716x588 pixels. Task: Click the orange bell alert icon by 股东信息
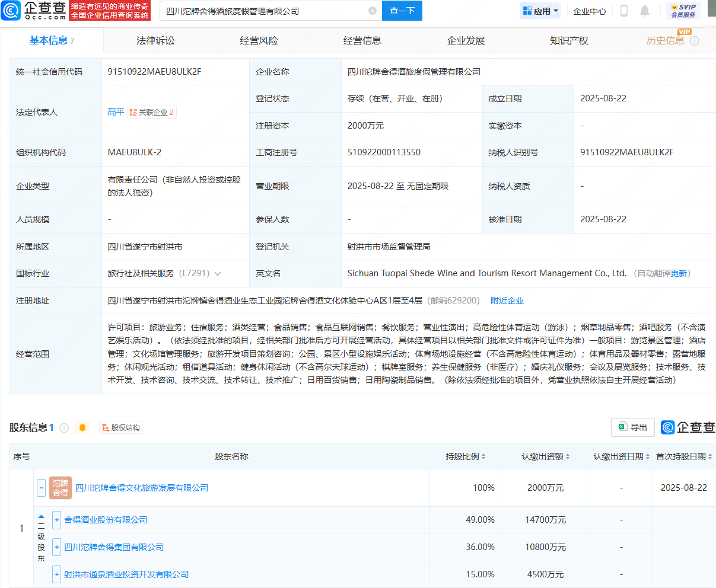82,427
